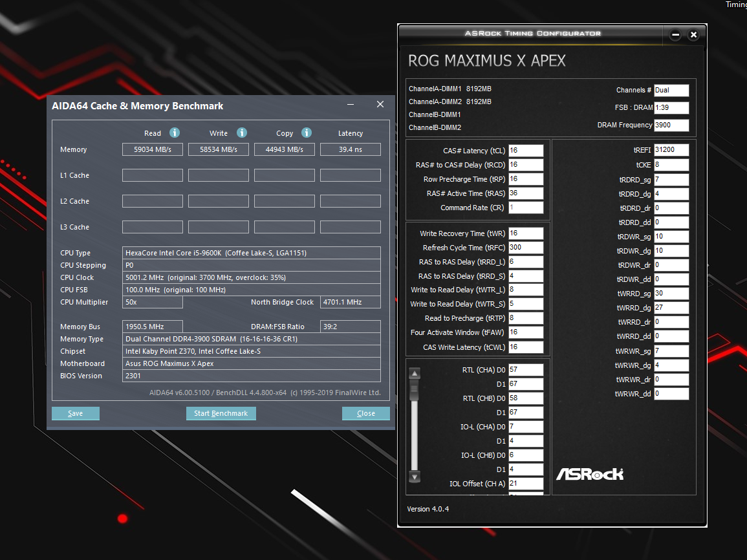The width and height of the screenshot is (747, 560).
Task: Click the Version 4.0.4 label
Action: click(428, 509)
